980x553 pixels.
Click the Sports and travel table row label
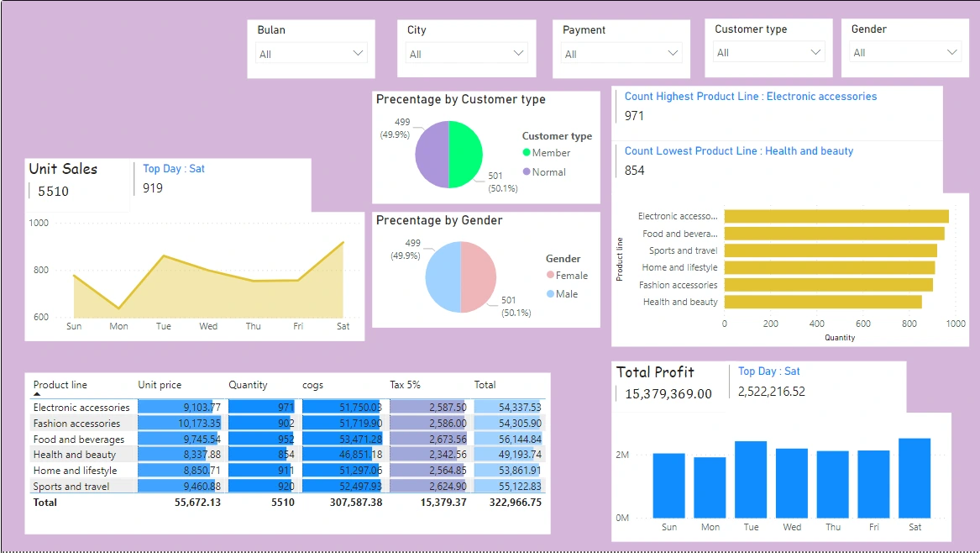point(71,486)
